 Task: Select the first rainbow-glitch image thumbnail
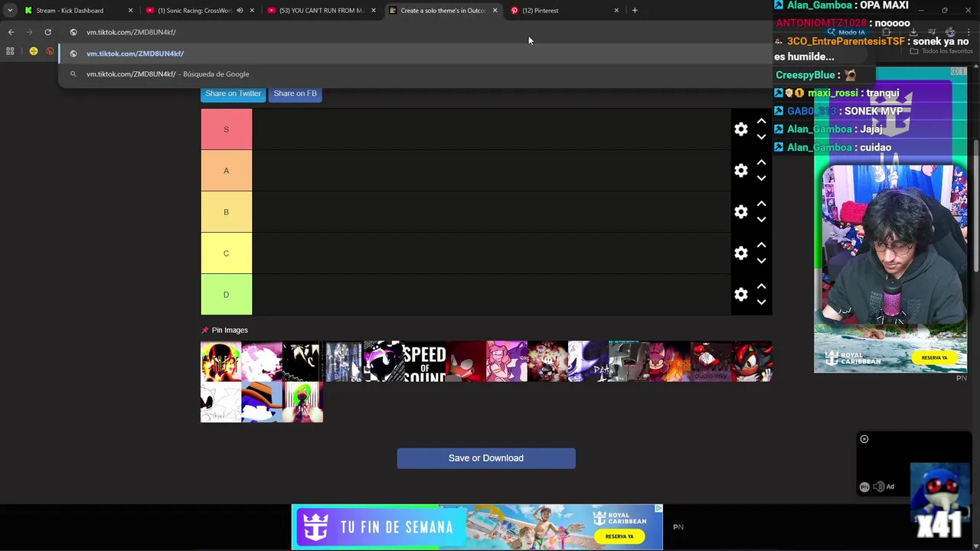[x=220, y=361]
